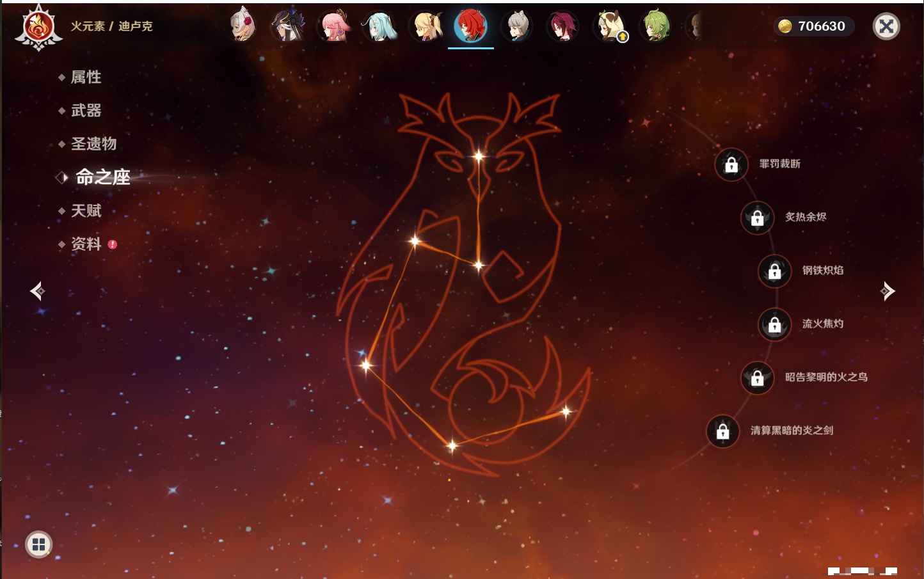
Task: Select the silver-haired character portrait with red rose
Action: coord(243,26)
